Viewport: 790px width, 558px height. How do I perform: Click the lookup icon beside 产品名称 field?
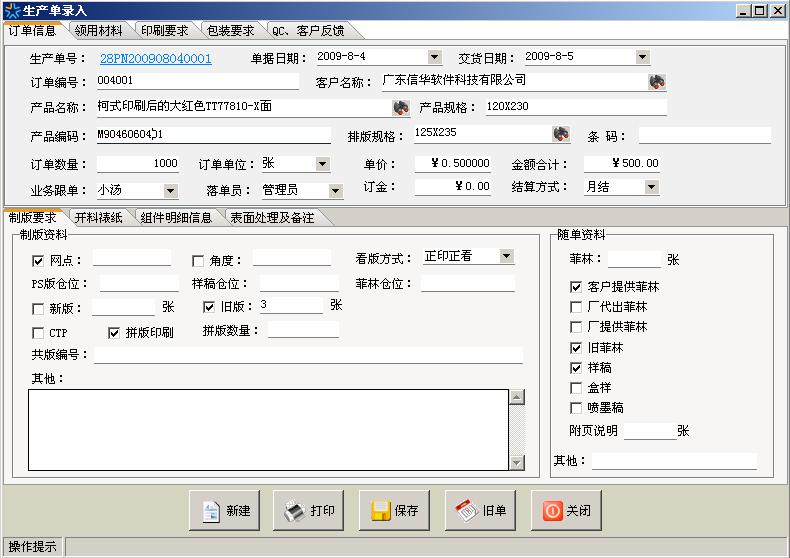tap(401, 107)
